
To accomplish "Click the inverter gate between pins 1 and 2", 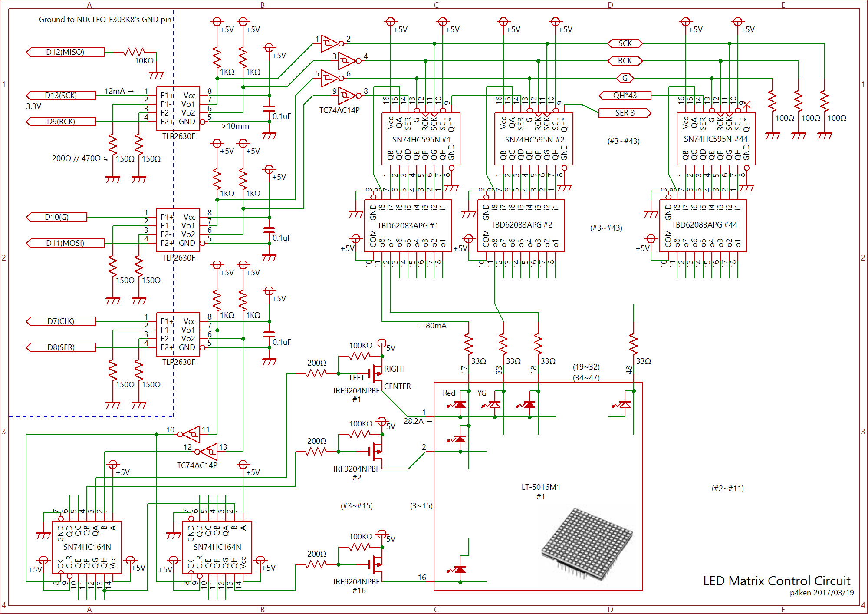I will pyautogui.click(x=332, y=43).
